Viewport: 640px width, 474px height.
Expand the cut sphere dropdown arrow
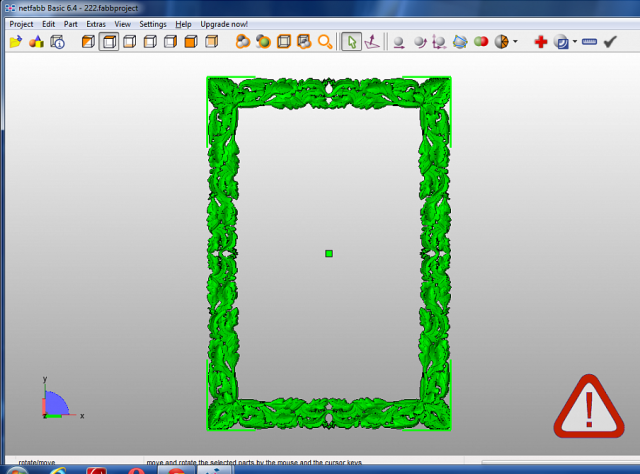[515, 42]
